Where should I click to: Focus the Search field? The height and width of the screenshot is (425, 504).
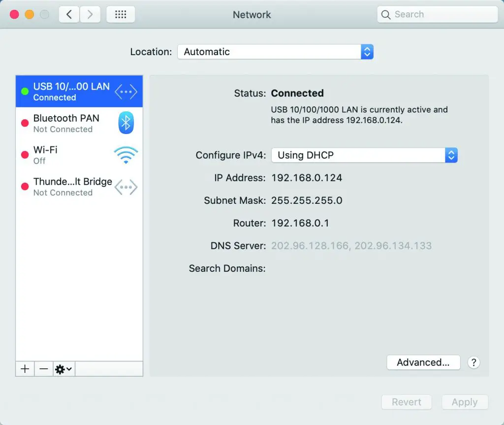(438, 14)
